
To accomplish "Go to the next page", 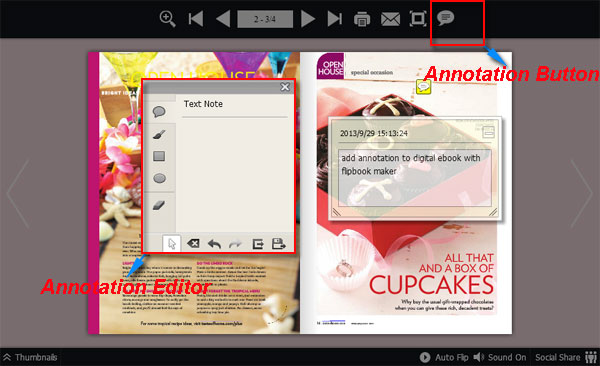I will coord(308,19).
